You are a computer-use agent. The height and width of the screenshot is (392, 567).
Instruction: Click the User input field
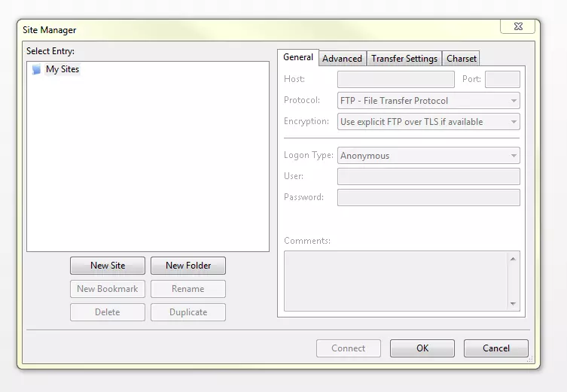(x=428, y=177)
